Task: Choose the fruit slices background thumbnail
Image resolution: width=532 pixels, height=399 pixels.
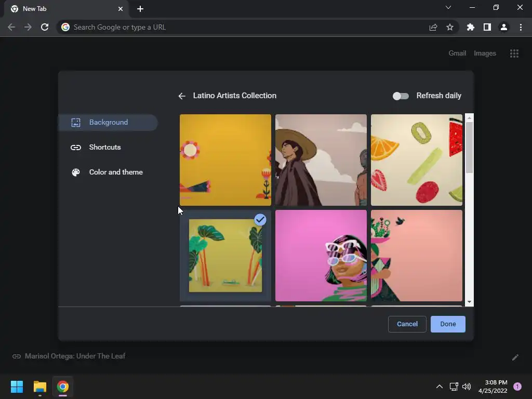Action: [x=416, y=160]
